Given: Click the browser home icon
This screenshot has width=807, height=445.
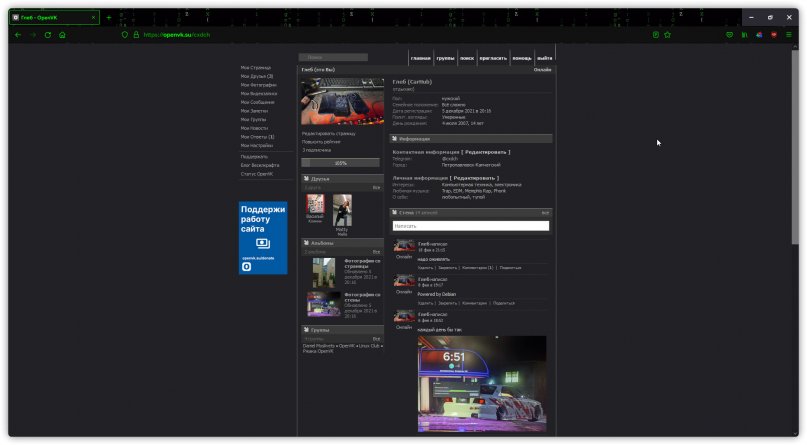Looking at the screenshot, I should coord(62,35).
